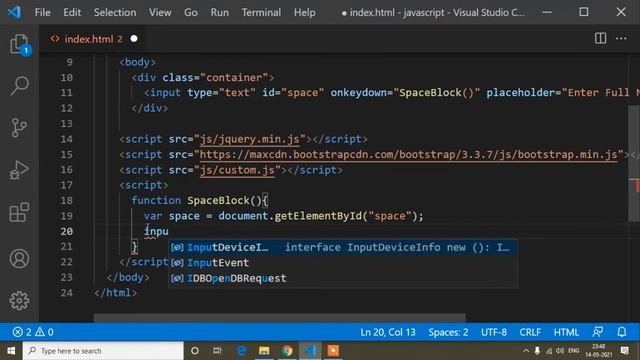Open the Terminal menu
Image resolution: width=640 pixels, height=360 pixels.
(x=261, y=12)
